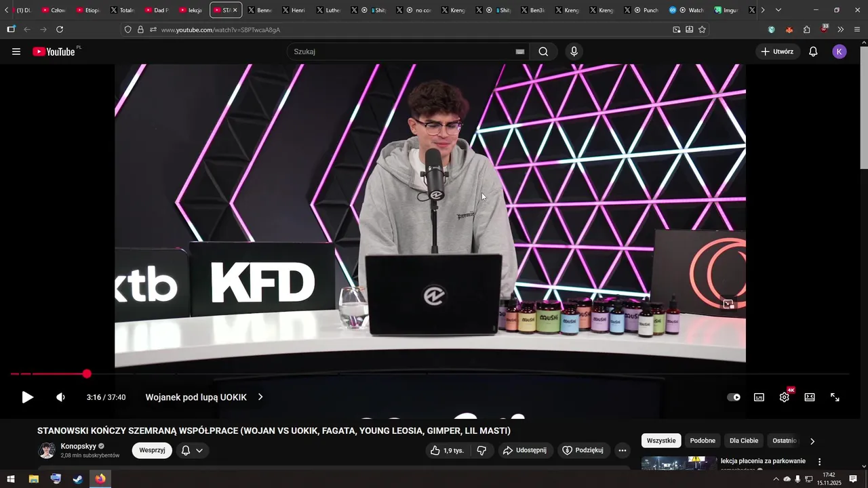Viewport: 868px width, 488px height.
Task: Open Konopskyy channel avatar
Action: click(x=47, y=451)
